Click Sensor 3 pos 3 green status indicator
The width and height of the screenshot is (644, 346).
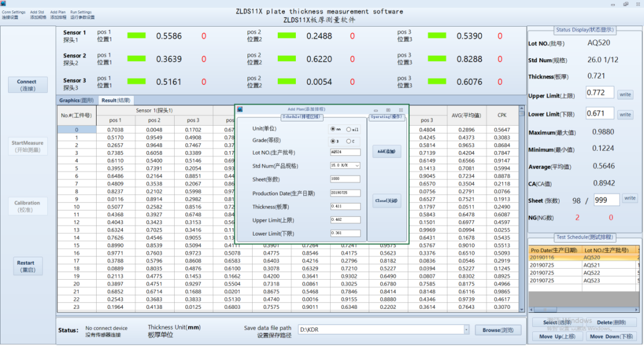(x=437, y=81)
